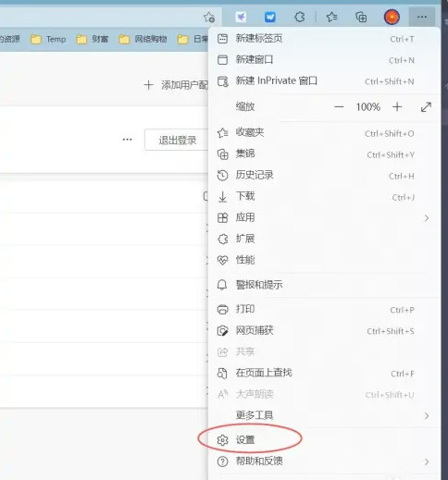Decrease zoom with the minus button
The width and height of the screenshot is (448, 480).
(x=339, y=107)
